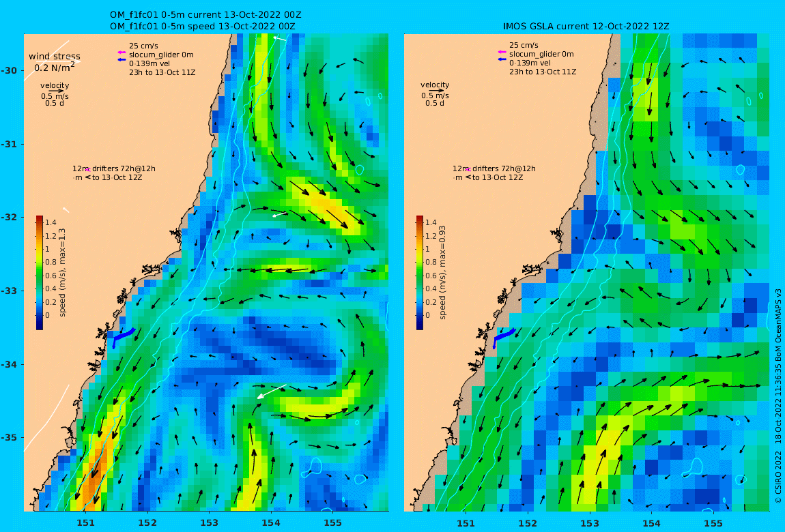Click 1.4 tick on left color bar
The image size is (785, 532).
[x=51, y=222]
